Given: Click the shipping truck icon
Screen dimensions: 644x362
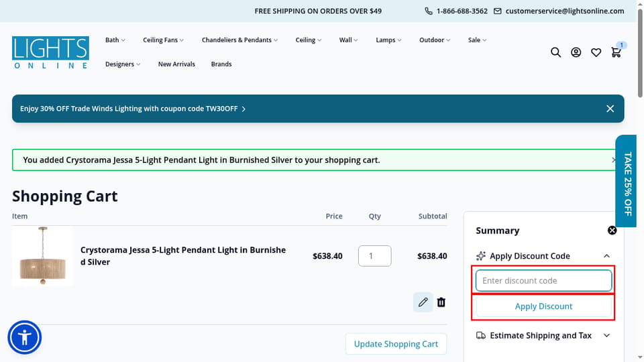Looking at the screenshot, I should pyautogui.click(x=480, y=336).
